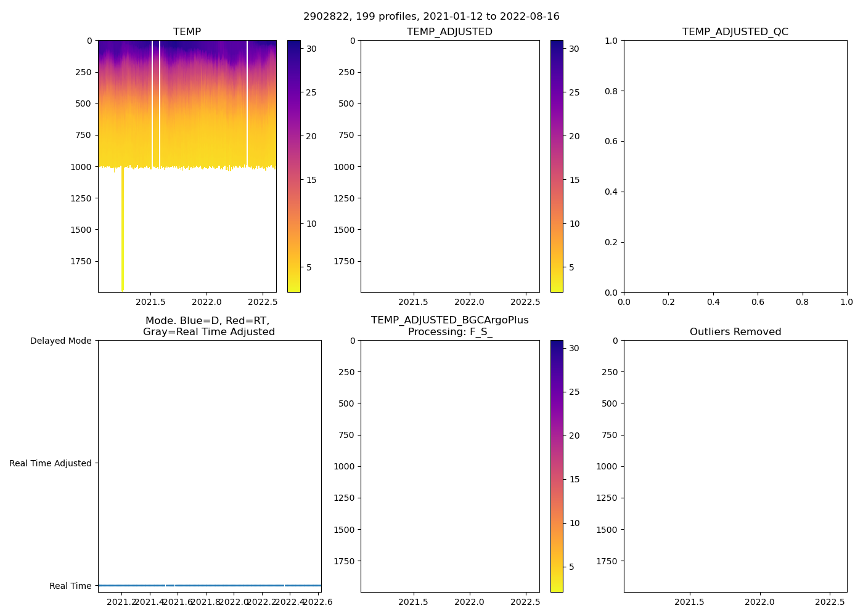Click inside the empty Outliers Removed plot area

coord(735,466)
